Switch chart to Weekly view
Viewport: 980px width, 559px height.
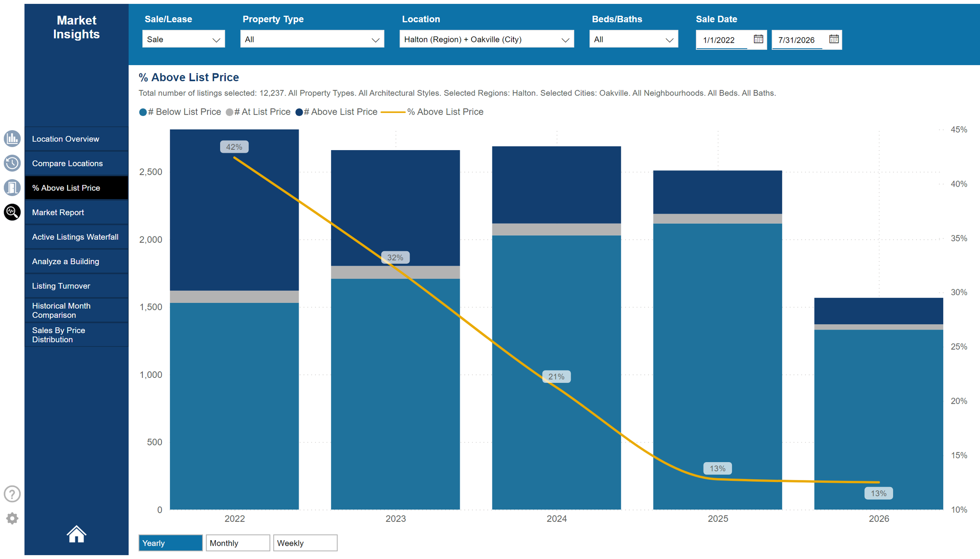click(305, 543)
